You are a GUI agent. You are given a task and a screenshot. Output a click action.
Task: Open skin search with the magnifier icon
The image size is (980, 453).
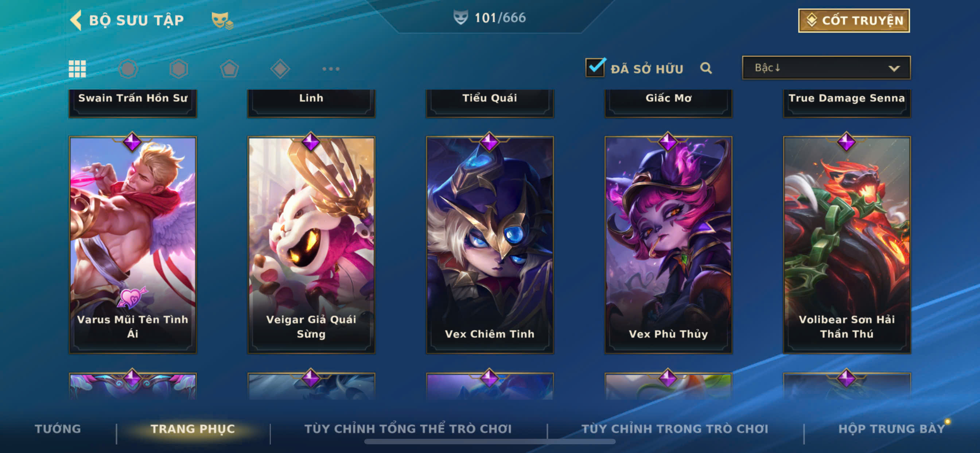(x=706, y=68)
